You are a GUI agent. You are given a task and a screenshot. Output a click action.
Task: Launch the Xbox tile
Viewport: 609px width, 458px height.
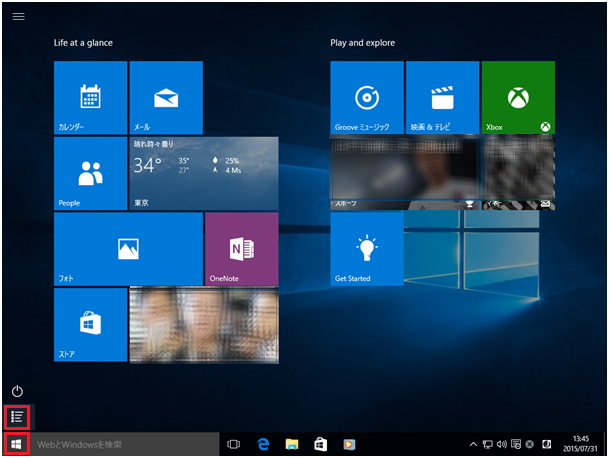click(x=518, y=98)
